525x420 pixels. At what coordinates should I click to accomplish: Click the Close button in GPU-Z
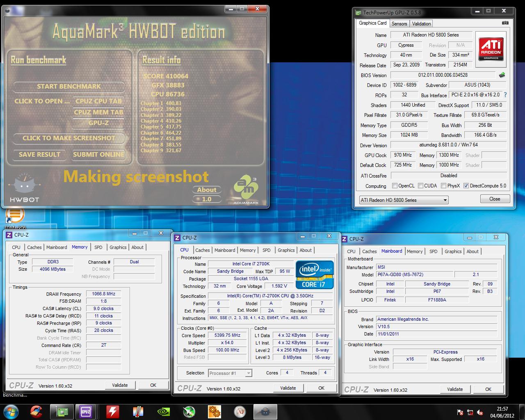click(495, 199)
